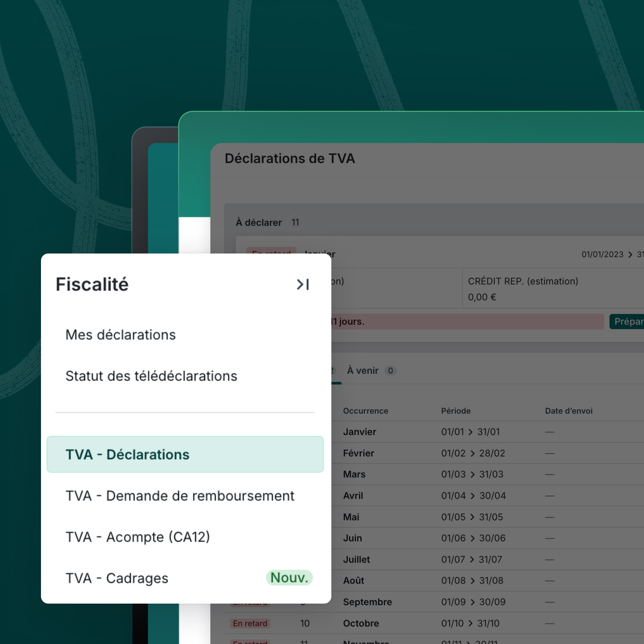Screen dimensions: 644x644
Task: Click En retard badge on Octobre row
Action: pos(250,623)
